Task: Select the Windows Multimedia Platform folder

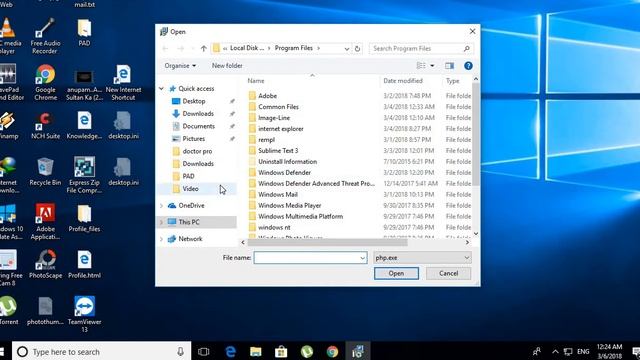Action: click(x=300, y=217)
